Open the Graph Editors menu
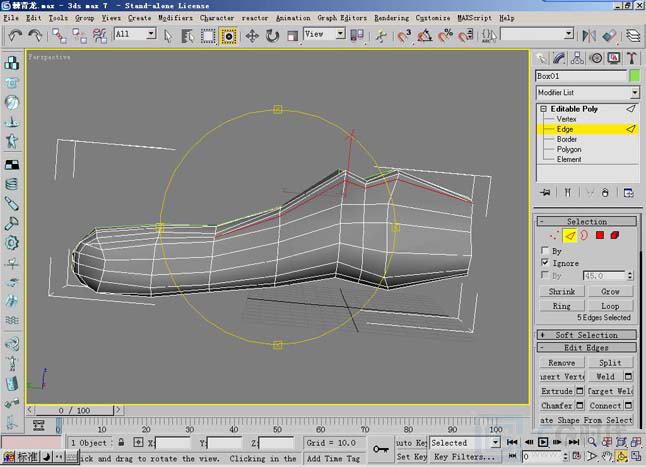This screenshot has width=646, height=467. point(342,18)
